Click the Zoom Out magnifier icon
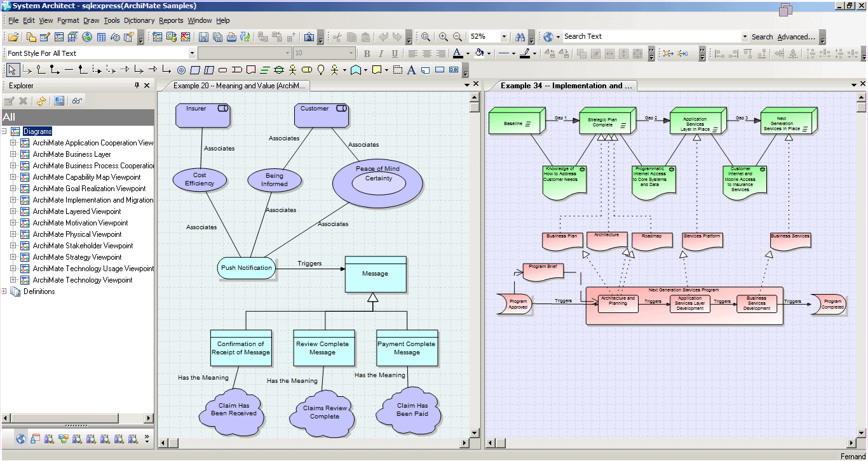The width and height of the screenshot is (868, 461). (x=458, y=37)
